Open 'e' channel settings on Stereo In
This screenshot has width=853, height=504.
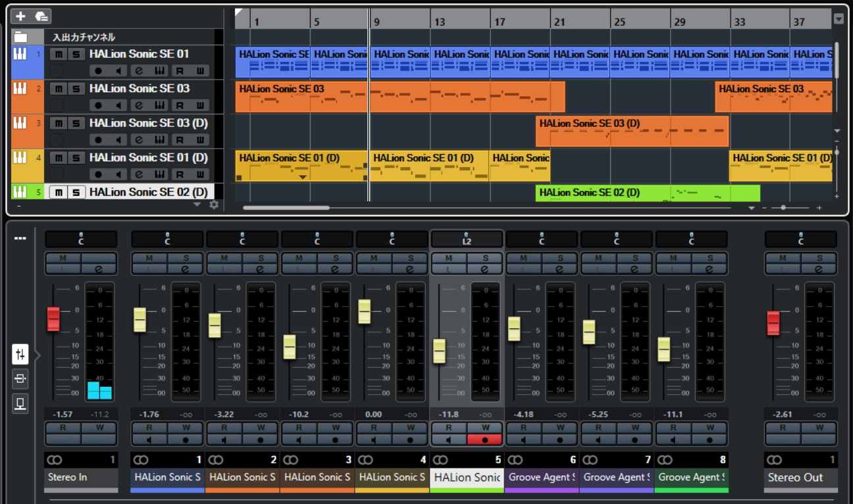coord(99,269)
